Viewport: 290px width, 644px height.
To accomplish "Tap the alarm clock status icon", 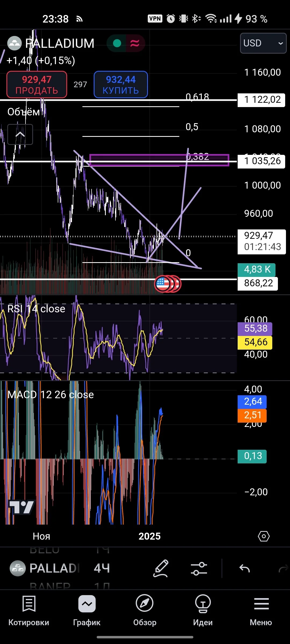I will (171, 19).
